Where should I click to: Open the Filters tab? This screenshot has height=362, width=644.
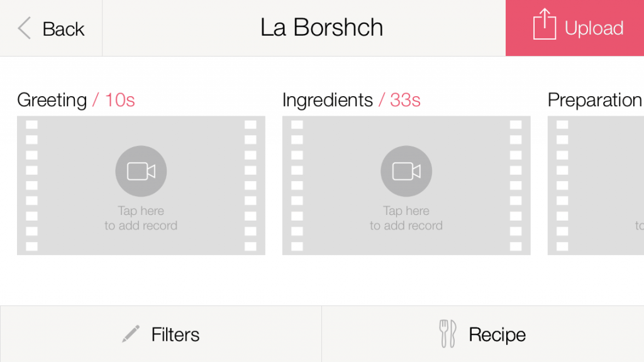175,334
